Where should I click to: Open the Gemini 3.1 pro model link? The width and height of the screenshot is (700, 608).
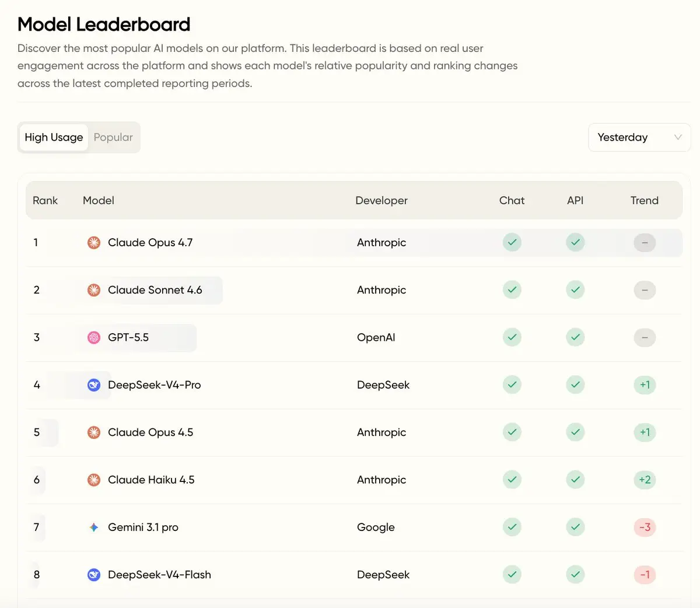pyautogui.click(x=143, y=527)
